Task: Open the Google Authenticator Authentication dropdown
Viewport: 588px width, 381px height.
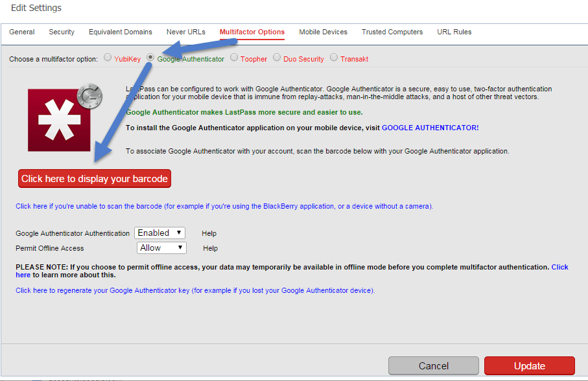Action: (159, 233)
